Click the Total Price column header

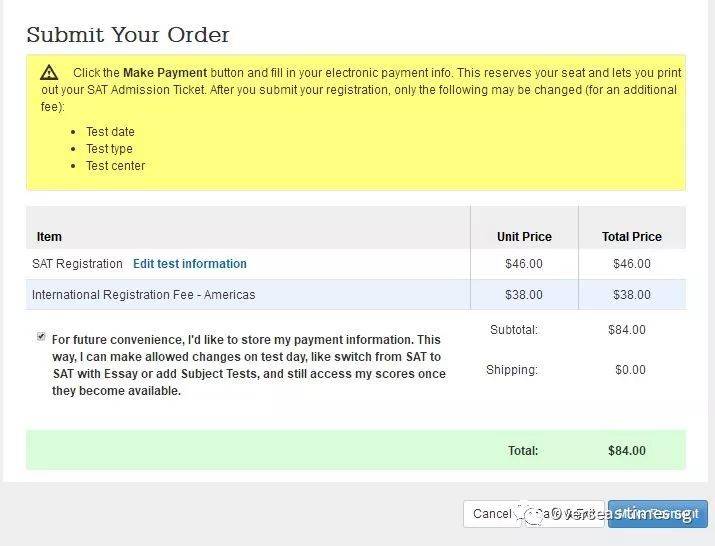631,237
